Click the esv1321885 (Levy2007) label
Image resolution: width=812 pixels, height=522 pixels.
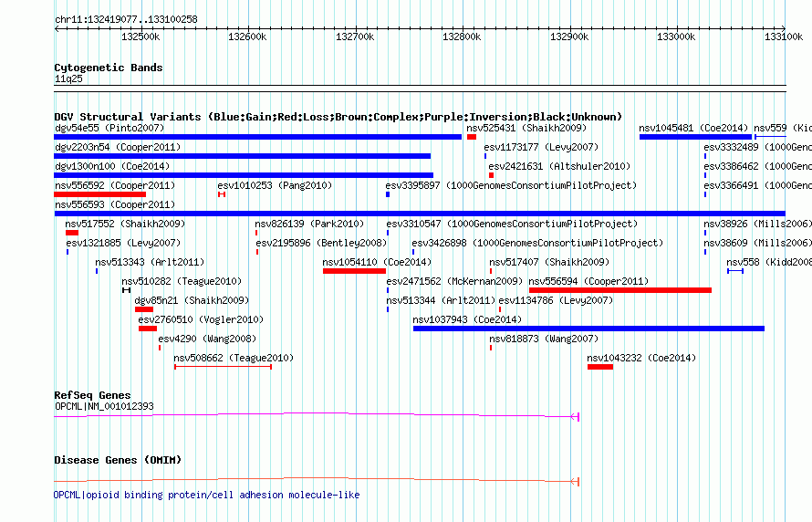pos(123,243)
